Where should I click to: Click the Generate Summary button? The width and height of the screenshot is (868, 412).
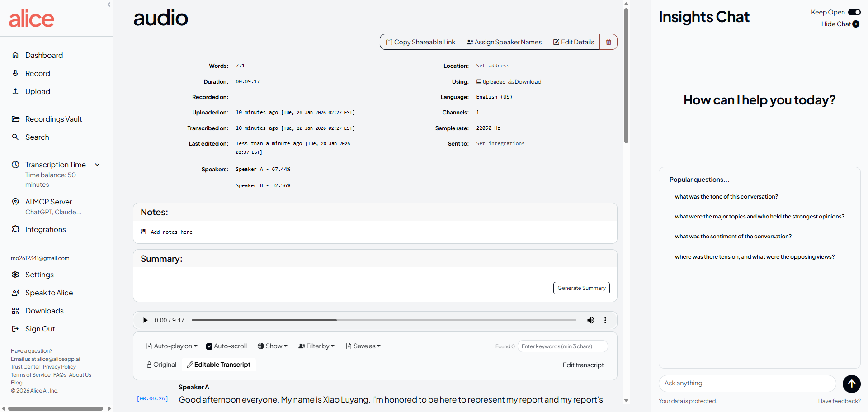(x=581, y=288)
